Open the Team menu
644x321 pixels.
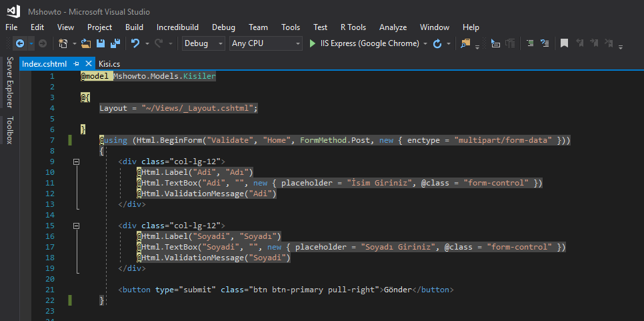click(259, 27)
